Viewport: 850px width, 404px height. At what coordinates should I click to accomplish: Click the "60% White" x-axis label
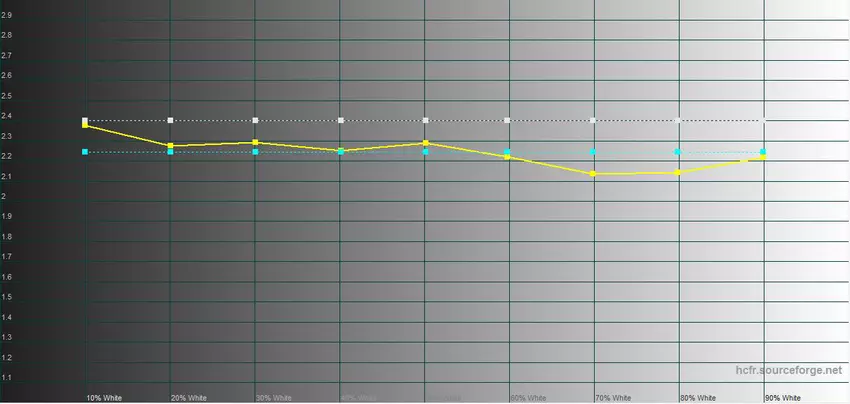[528, 397]
